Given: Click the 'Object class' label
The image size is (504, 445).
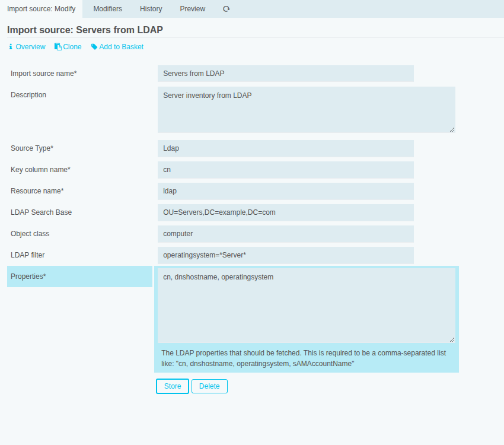Looking at the screenshot, I should (x=30, y=234).
